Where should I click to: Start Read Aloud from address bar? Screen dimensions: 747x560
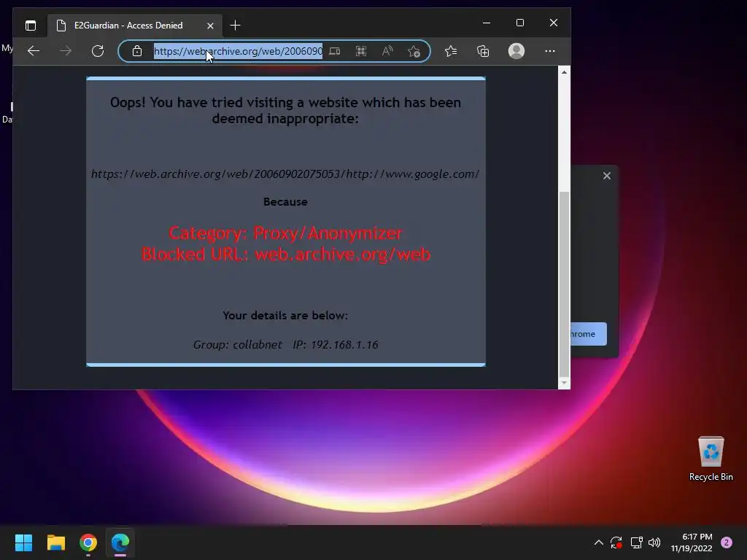387,51
